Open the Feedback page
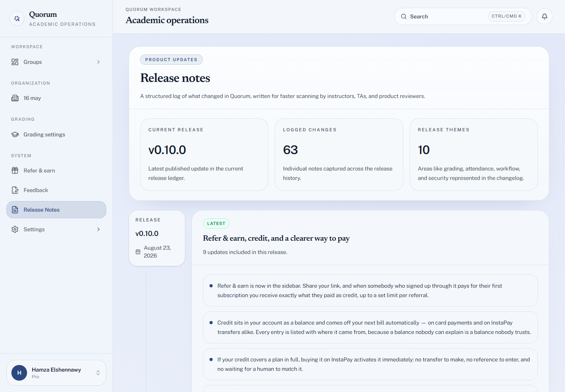The width and height of the screenshot is (565, 392). click(56, 190)
